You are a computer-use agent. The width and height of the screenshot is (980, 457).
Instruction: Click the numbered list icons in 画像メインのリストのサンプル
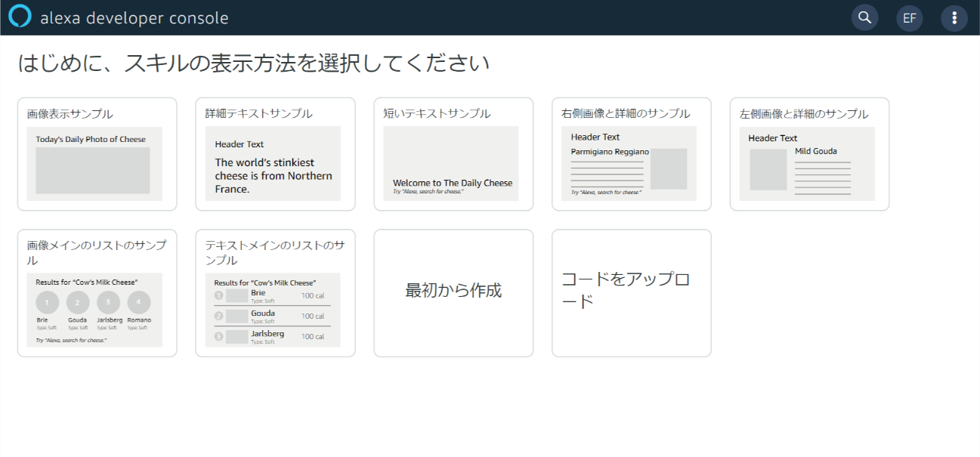point(94,302)
